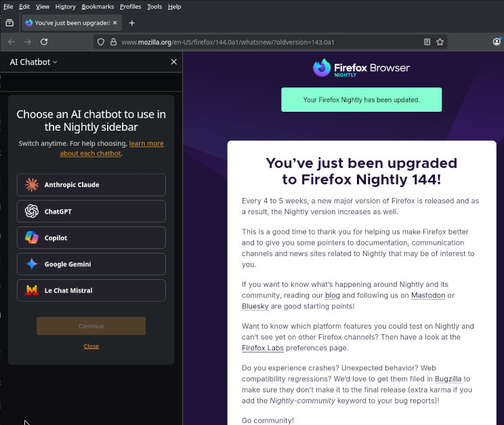
Task: Click the Firefox View icon
Action: (9, 23)
